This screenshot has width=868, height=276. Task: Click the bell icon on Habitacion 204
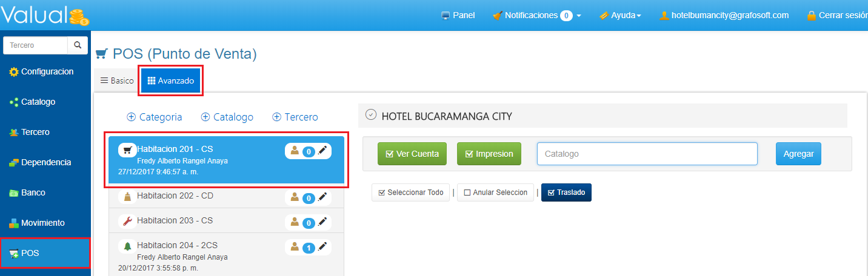point(127,246)
